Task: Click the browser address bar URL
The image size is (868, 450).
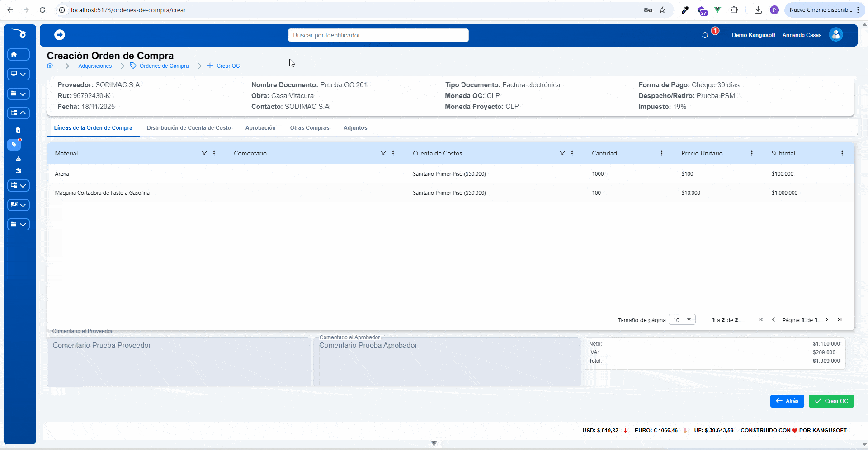Action: [128, 10]
